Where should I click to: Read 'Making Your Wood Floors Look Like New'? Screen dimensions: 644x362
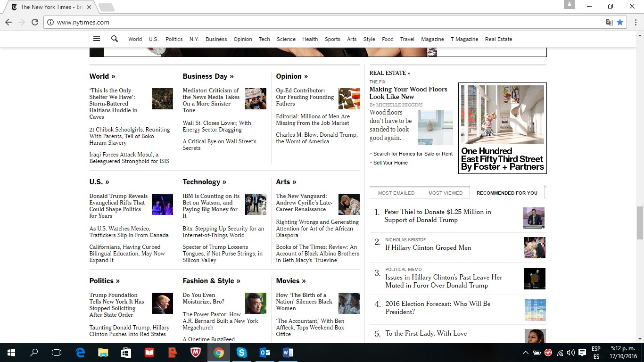pos(408,93)
